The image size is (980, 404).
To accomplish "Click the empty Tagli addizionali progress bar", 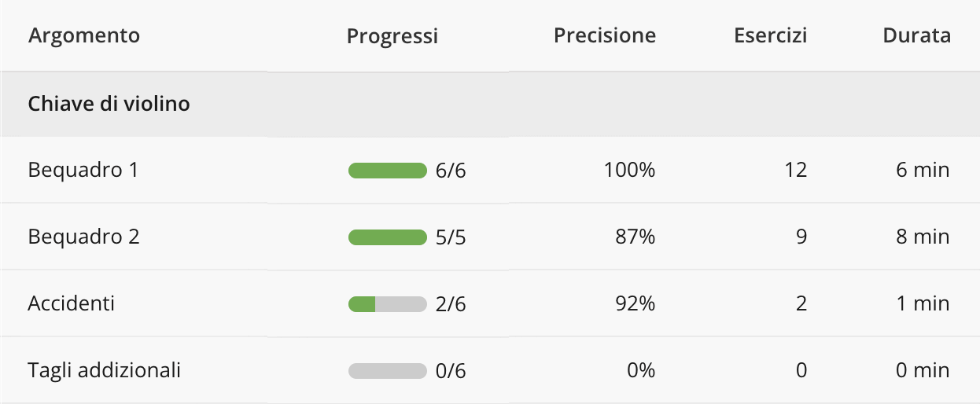I will [387, 371].
